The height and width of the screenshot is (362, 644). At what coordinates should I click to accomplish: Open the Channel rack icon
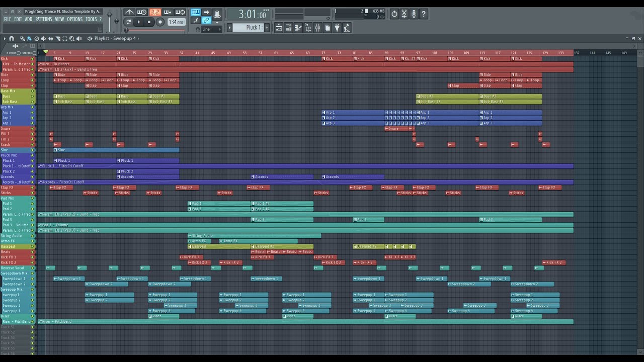288,28
